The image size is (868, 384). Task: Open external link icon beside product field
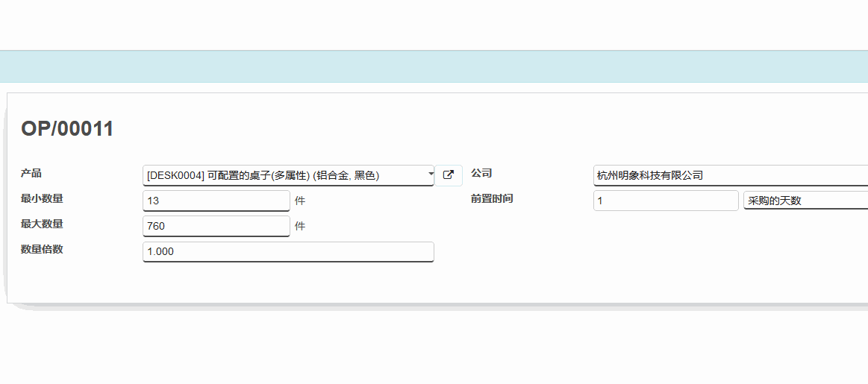pyautogui.click(x=449, y=175)
